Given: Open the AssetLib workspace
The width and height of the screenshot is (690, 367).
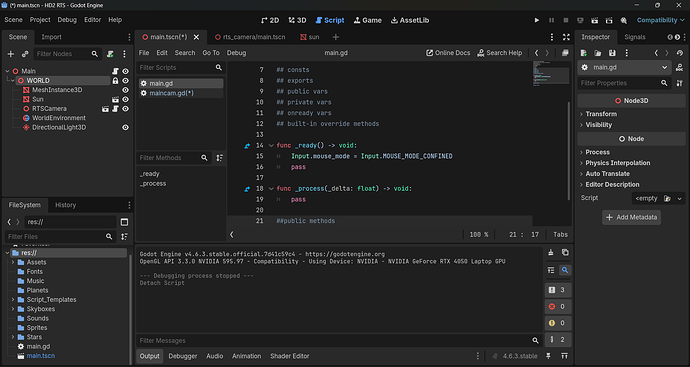Looking at the screenshot, I should pyautogui.click(x=410, y=20).
